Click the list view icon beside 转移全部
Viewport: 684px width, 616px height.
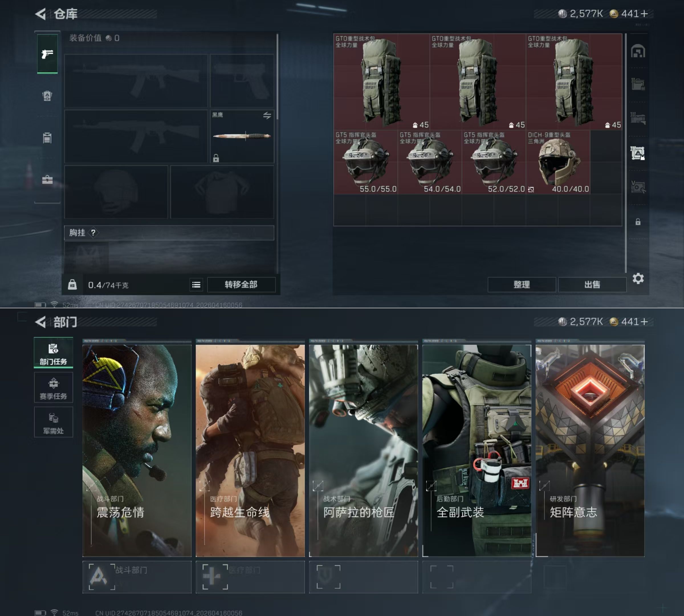[x=196, y=285]
